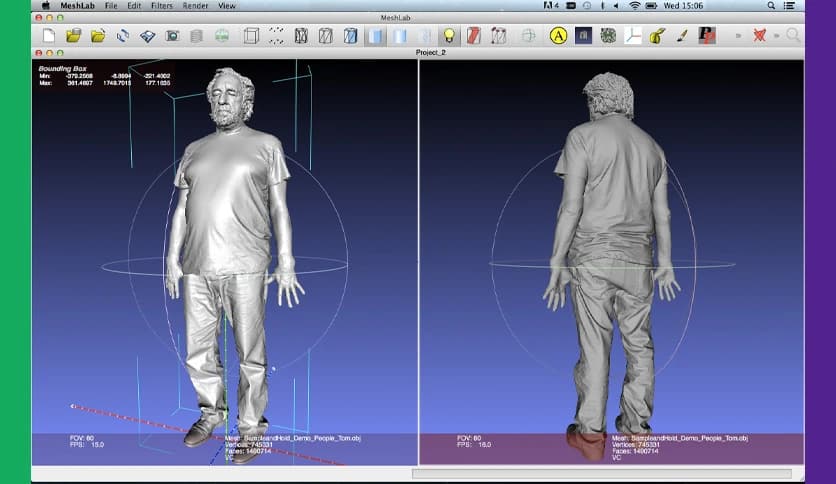The image size is (836, 484).
Task: Open the Import Mesh folder icon
Action: [x=98, y=36]
